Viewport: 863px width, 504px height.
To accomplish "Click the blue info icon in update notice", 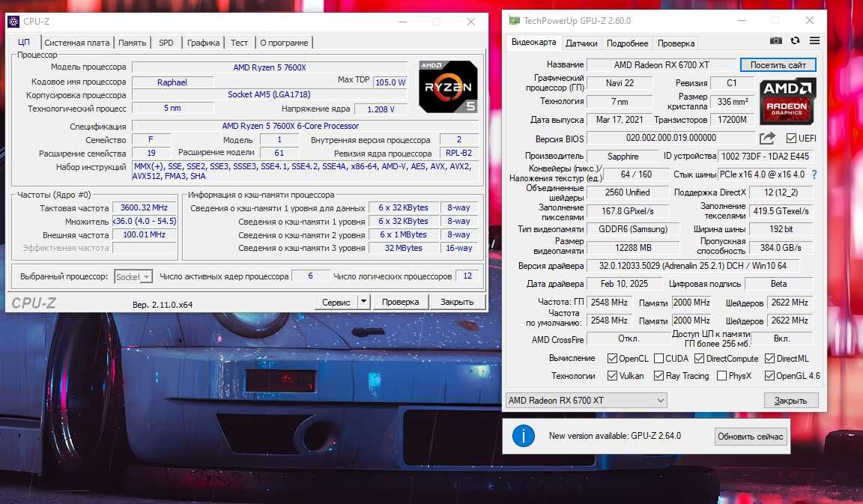I will point(523,436).
